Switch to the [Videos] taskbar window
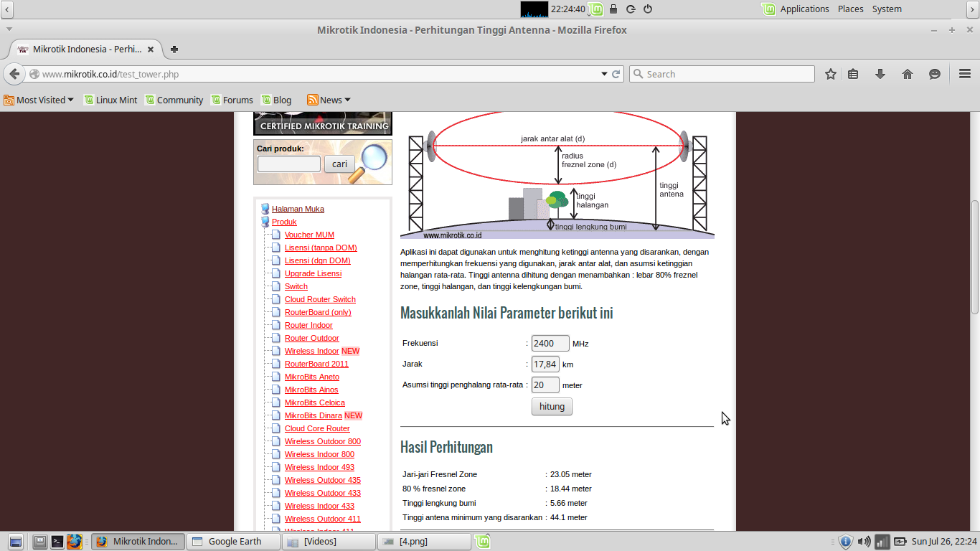The width and height of the screenshot is (980, 551). coord(328,542)
